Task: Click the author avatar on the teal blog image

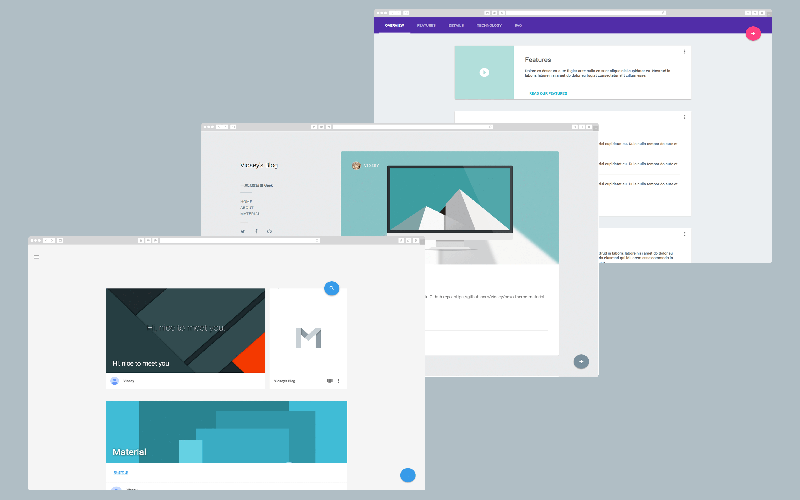Action: point(355,165)
